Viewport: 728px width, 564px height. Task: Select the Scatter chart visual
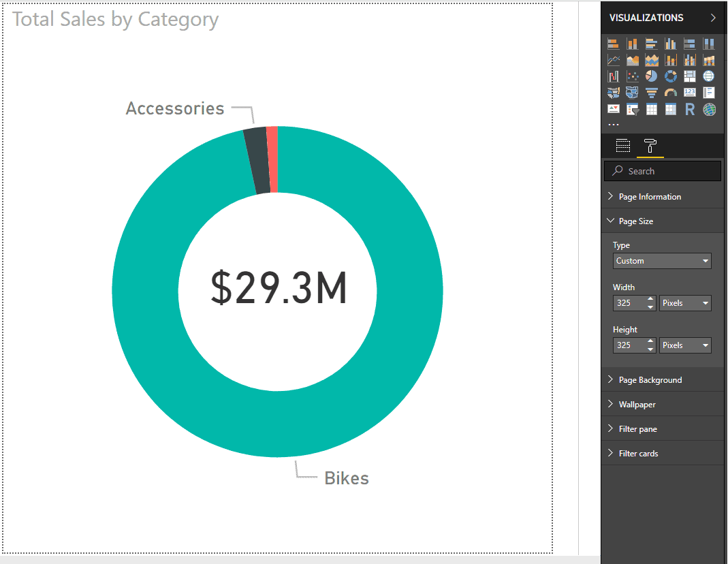(x=633, y=76)
